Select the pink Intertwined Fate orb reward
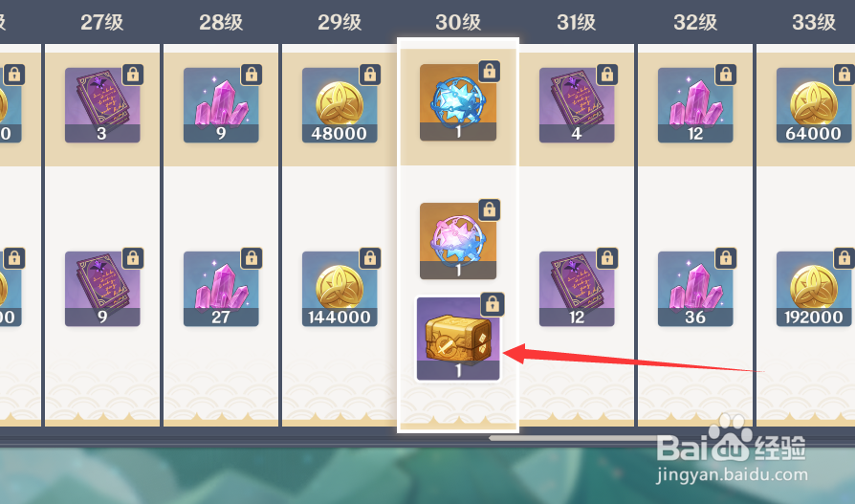The image size is (855, 504). pos(458,241)
